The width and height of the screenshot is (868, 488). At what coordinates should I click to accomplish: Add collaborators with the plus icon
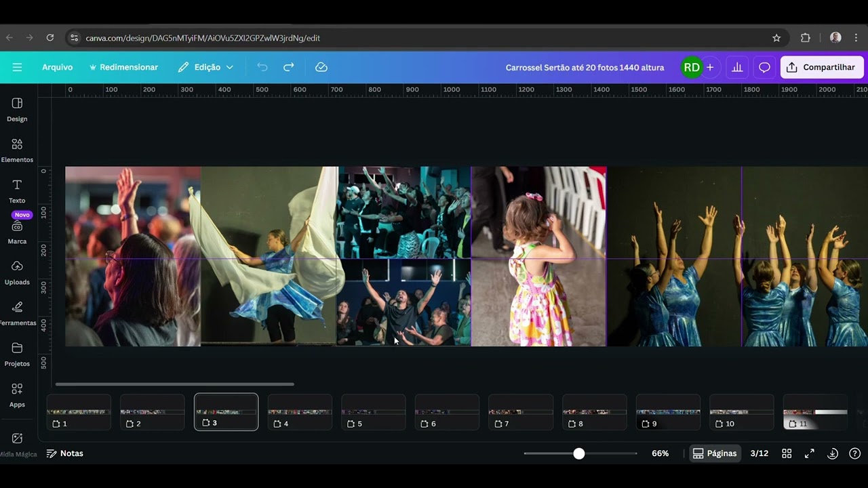point(710,67)
